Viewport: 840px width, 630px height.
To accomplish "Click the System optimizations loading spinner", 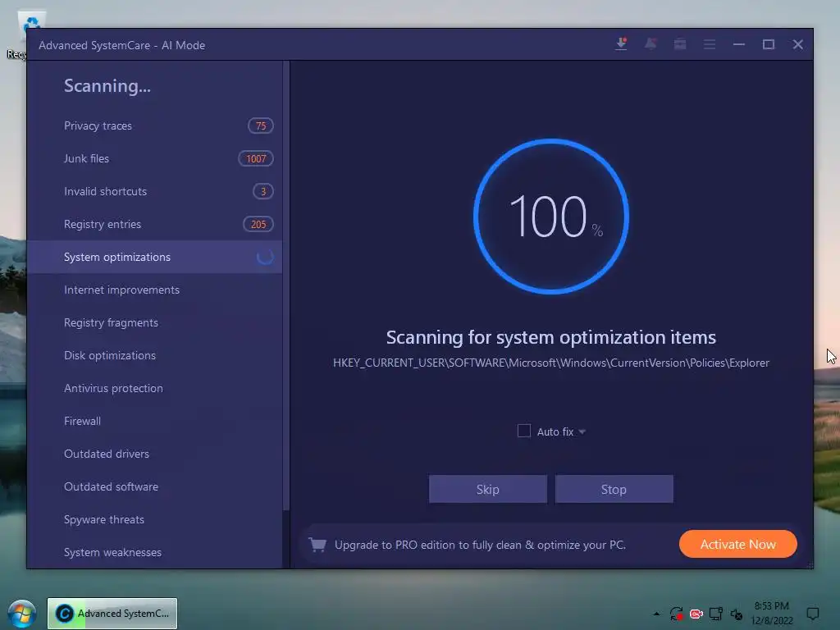I will 265,257.
